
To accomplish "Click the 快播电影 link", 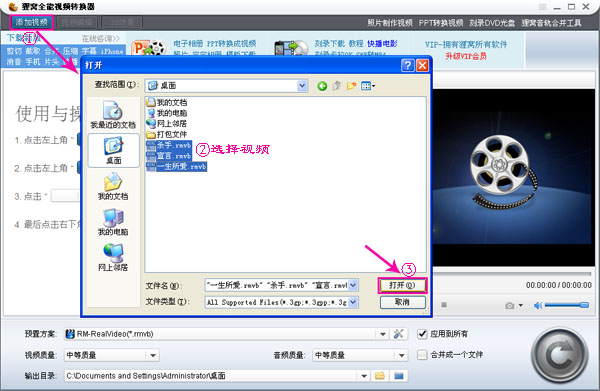I will point(382,44).
